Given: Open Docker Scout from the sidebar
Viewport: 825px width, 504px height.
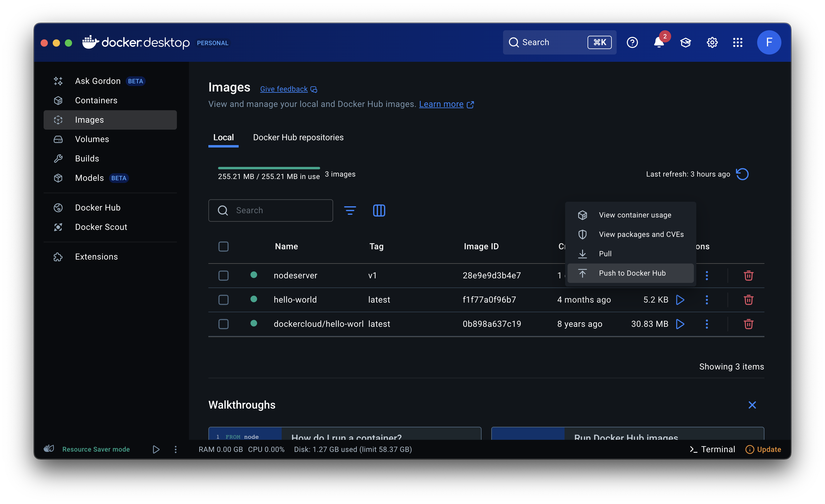Looking at the screenshot, I should pyautogui.click(x=110, y=227).
